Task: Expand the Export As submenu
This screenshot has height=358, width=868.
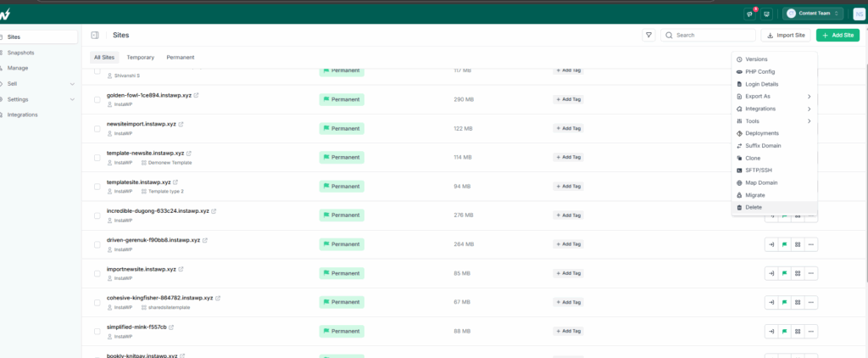Action: (x=774, y=97)
